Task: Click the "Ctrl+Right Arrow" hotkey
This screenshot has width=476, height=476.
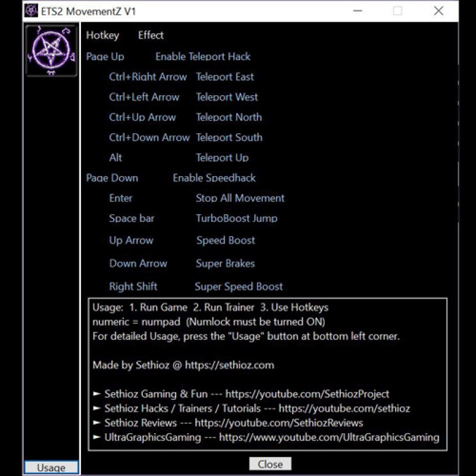Action: tap(148, 77)
